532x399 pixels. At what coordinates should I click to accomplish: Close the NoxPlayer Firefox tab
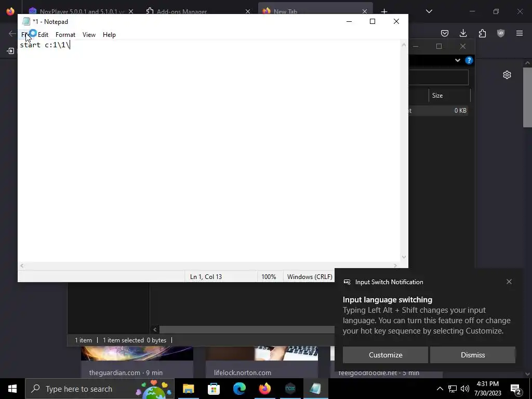point(131,11)
